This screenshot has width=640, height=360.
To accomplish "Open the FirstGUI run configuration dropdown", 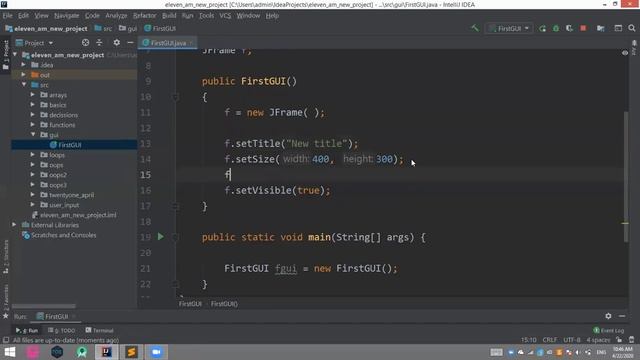I will click(x=509, y=29).
